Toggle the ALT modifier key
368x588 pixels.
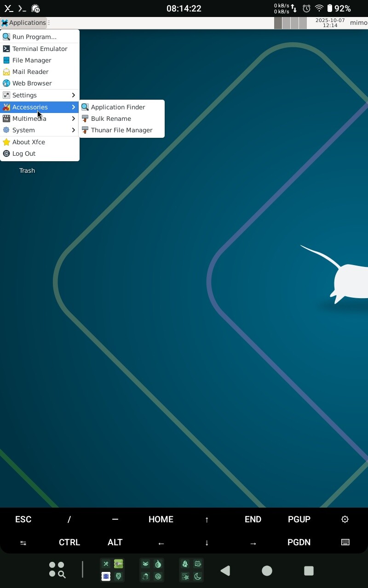point(115,542)
